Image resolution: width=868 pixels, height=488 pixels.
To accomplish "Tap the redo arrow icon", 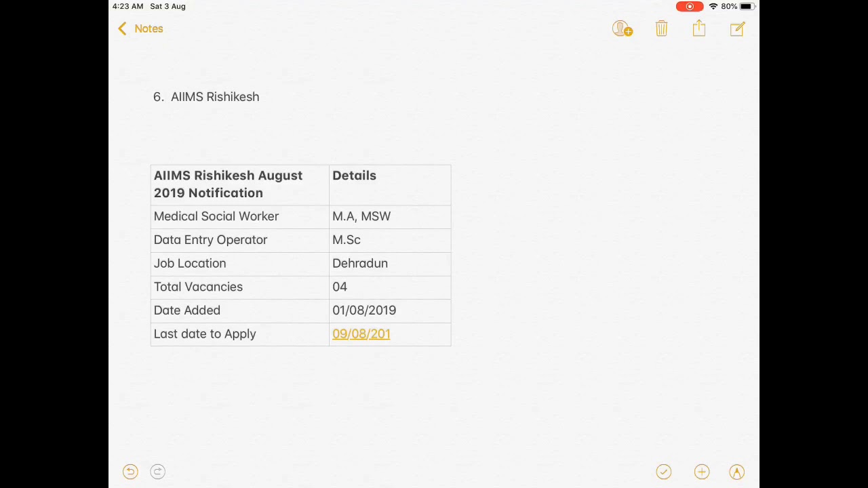I will [157, 472].
